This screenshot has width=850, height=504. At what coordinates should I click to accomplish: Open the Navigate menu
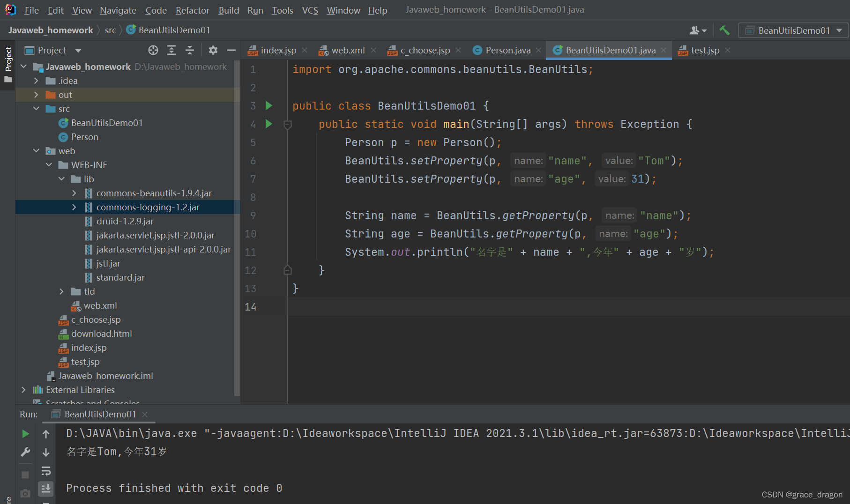tap(118, 10)
